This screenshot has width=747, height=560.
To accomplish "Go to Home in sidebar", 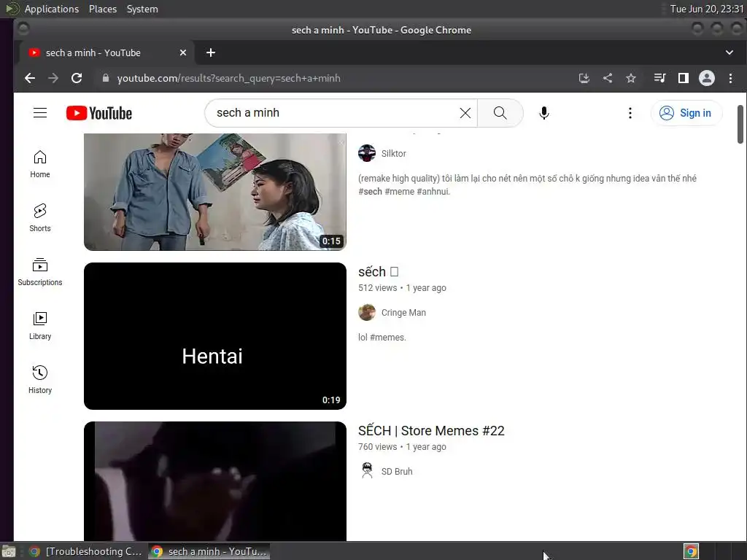I will click(40, 164).
